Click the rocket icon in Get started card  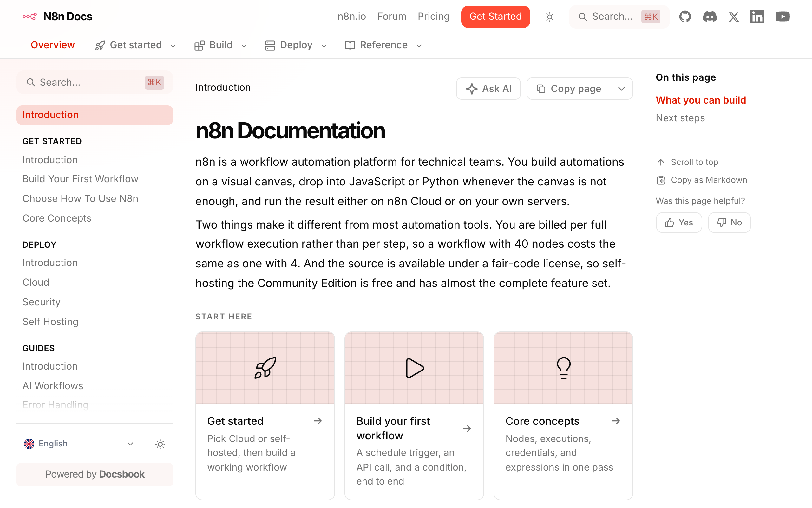click(265, 368)
